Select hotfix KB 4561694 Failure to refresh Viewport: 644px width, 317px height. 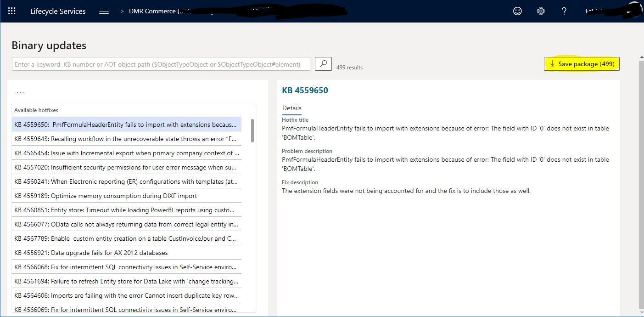point(127,281)
